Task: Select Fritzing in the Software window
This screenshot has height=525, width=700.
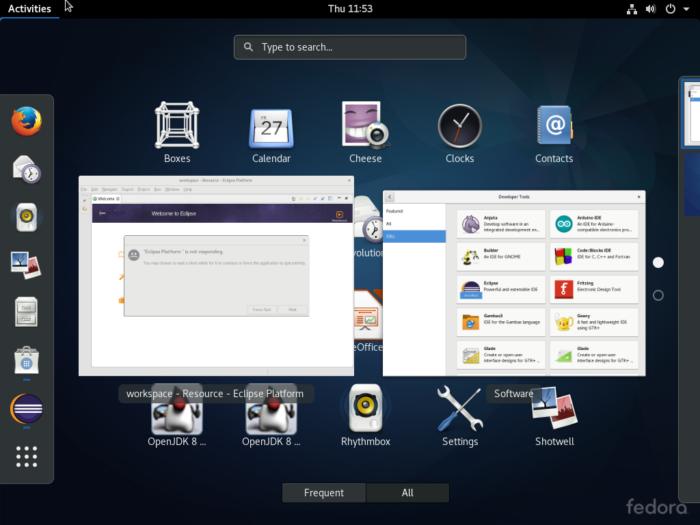Action: [x=594, y=289]
